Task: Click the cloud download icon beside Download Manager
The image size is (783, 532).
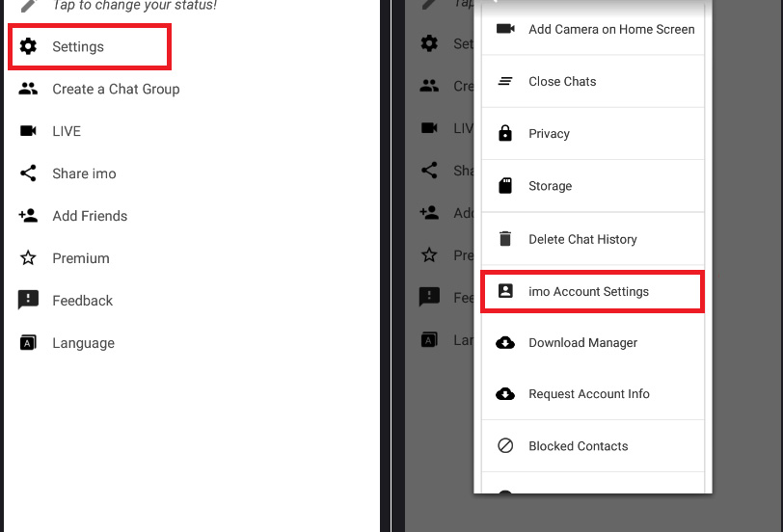Action: point(505,342)
